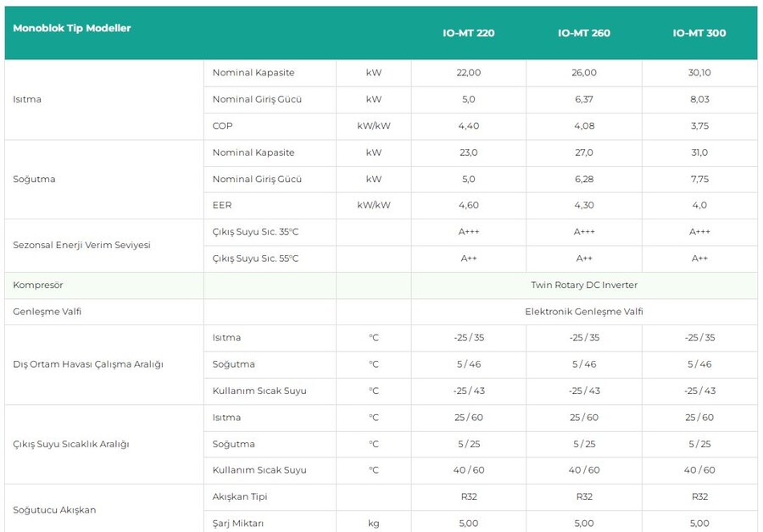Click the Monoblok Tip Modeller header title

coord(72,28)
